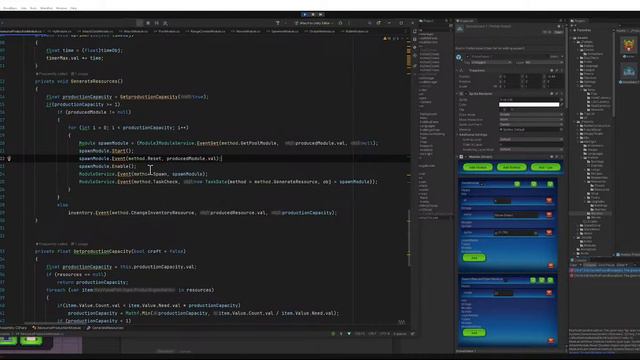
Task: Click the Order in Layer field
Action: (x=531, y=144)
